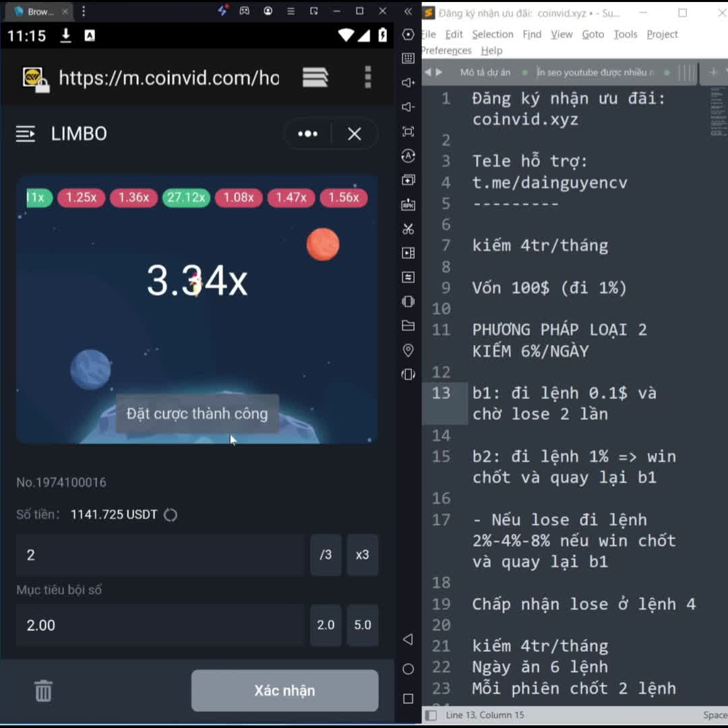This screenshot has height=728, width=728.
Task: Expand the LIMBO more options ellipsis
Action: point(307,133)
